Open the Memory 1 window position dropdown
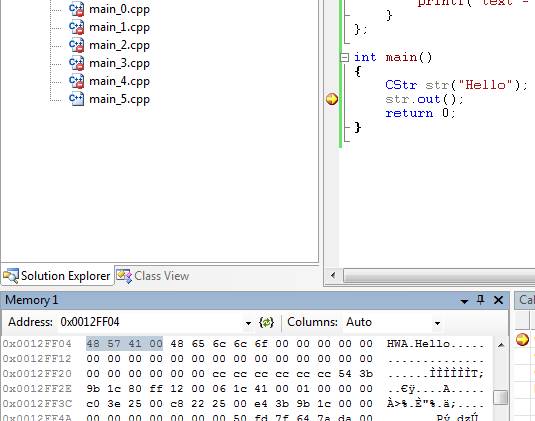The height and width of the screenshot is (421, 535). point(464,301)
